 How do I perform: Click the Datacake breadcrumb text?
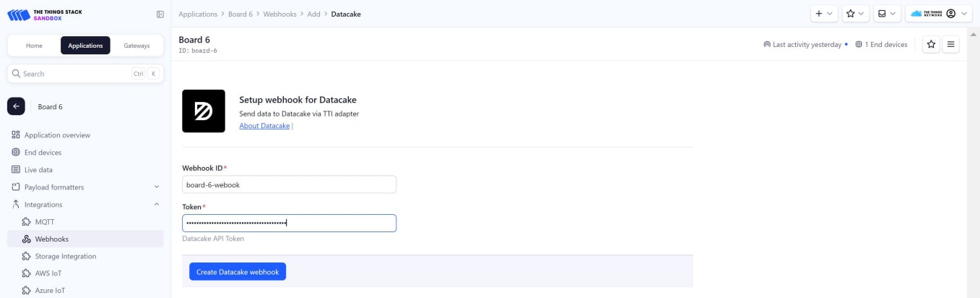tap(346, 14)
